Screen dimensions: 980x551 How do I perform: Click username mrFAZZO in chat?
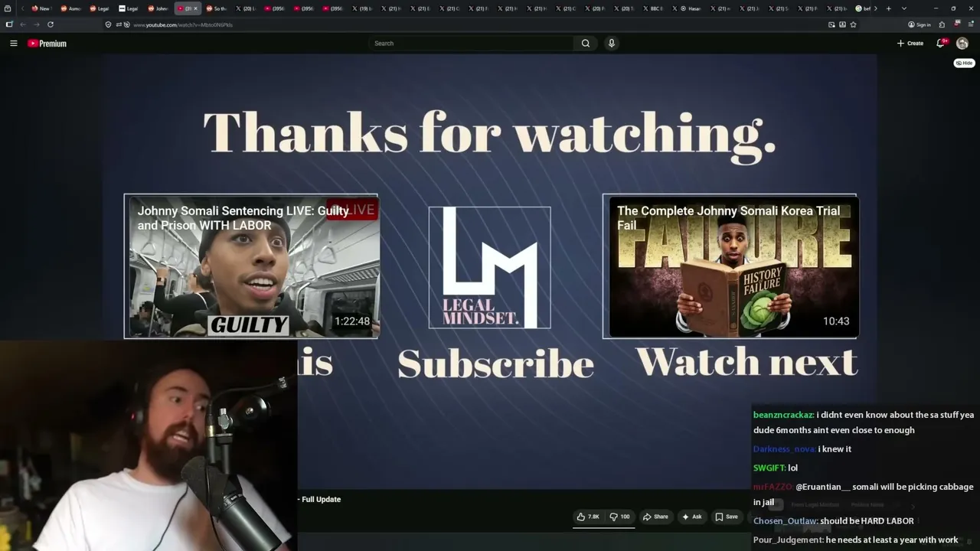[773, 487]
